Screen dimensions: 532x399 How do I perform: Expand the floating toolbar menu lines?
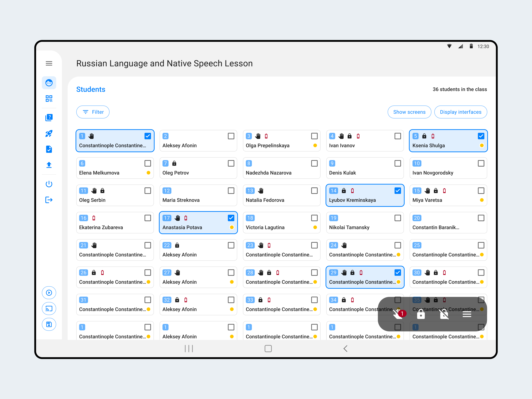pos(467,314)
